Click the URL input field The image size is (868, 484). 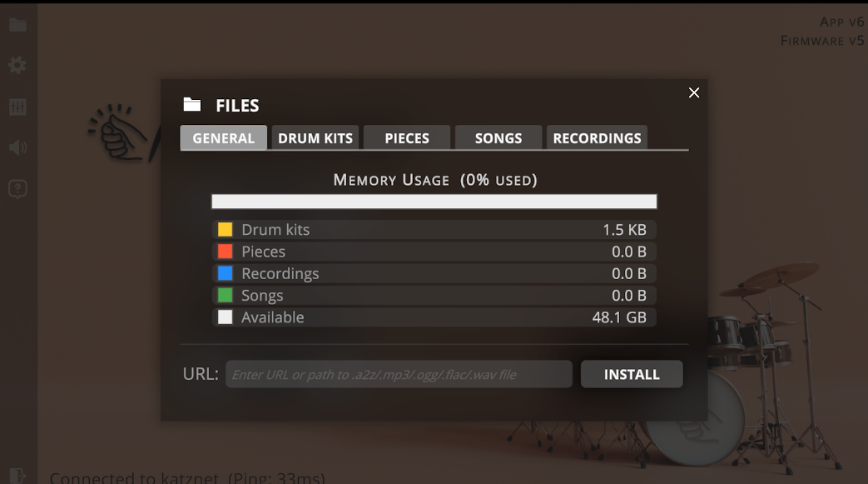tap(398, 374)
